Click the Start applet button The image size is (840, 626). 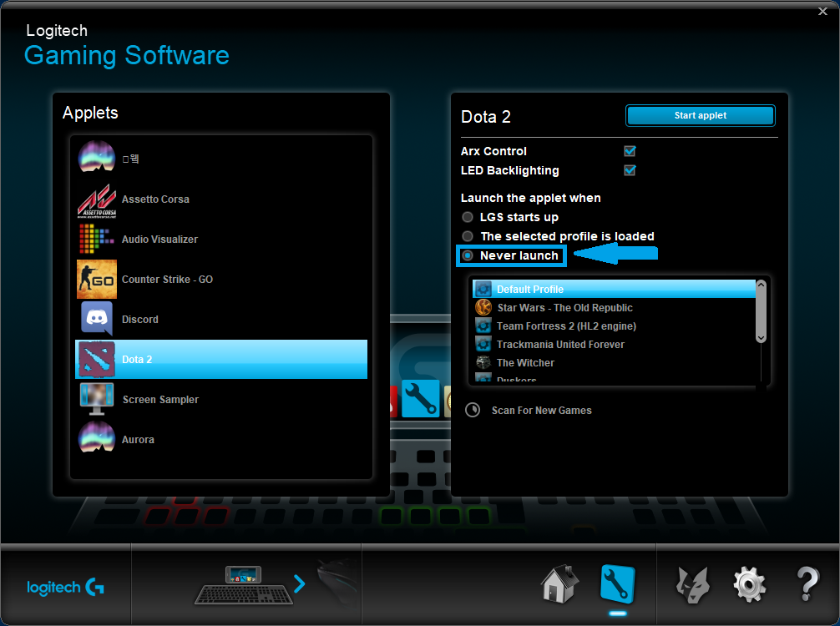[x=701, y=116]
